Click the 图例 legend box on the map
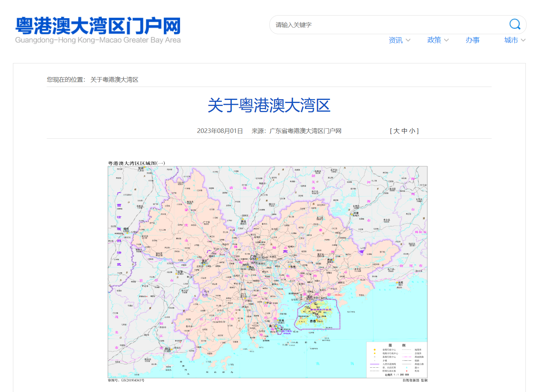Image resolution: width=538 pixels, height=392 pixels. click(x=396, y=359)
